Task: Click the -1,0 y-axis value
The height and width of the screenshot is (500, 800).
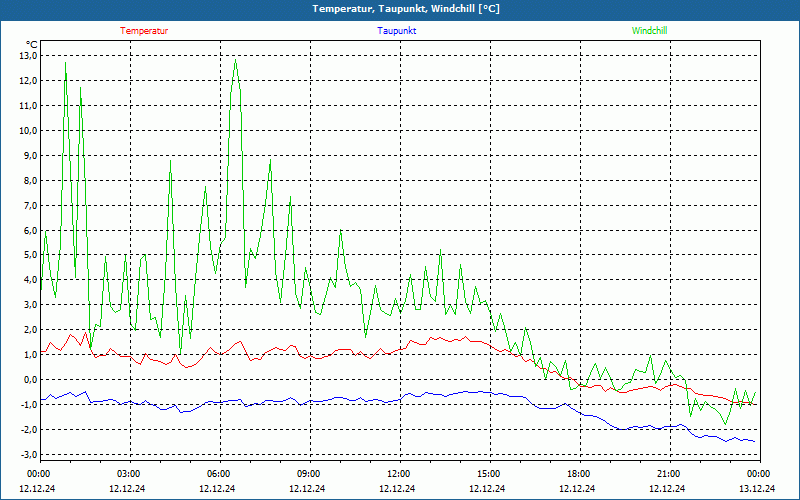Action: [x=27, y=405]
